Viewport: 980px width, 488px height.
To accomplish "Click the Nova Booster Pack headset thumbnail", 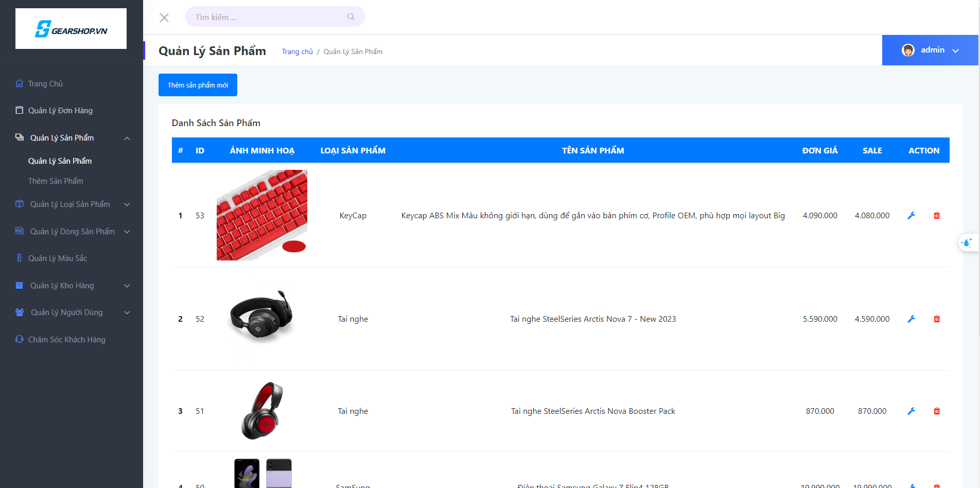I will click(262, 411).
